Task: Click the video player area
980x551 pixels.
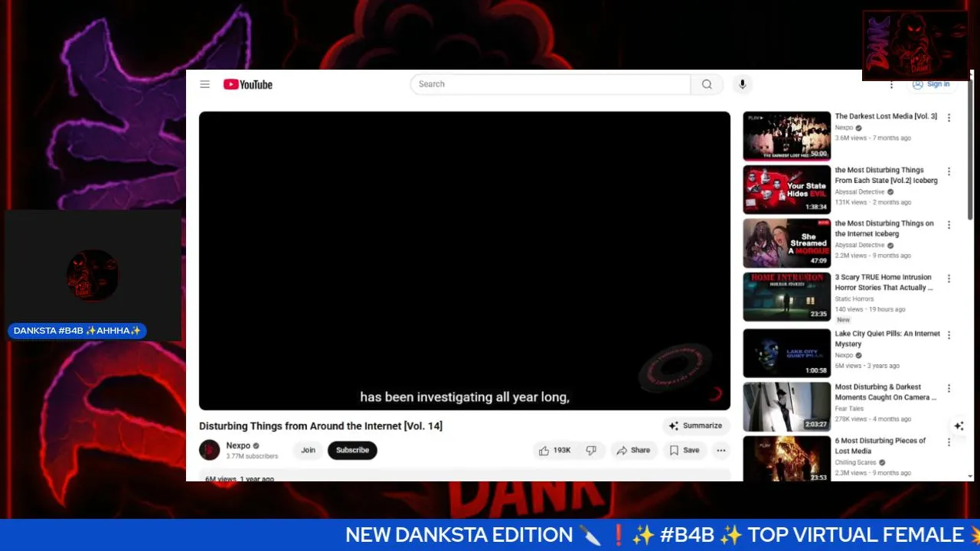Action: click(x=465, y=261)
